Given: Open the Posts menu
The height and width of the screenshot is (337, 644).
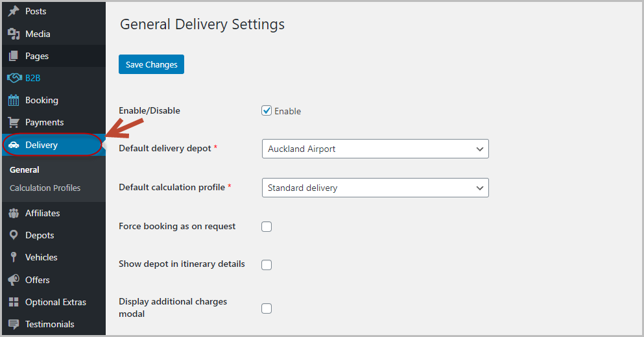Looking at the screenshot, I should pos(54,11).
